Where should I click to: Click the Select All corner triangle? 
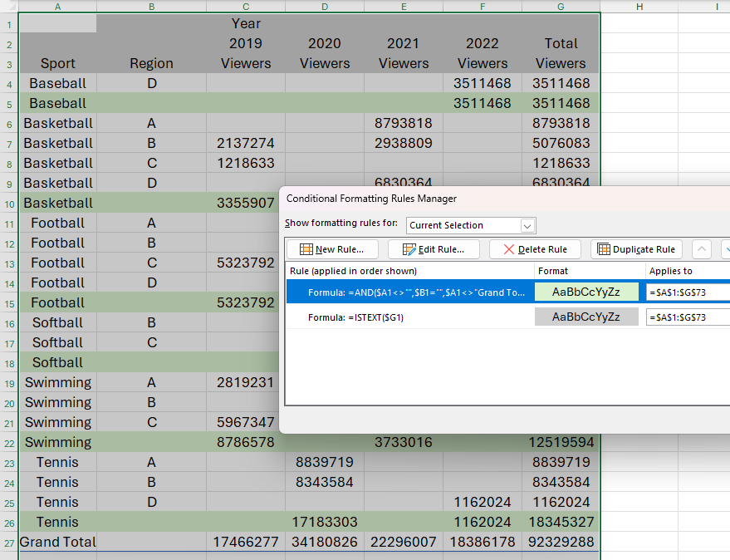point(12,7)
